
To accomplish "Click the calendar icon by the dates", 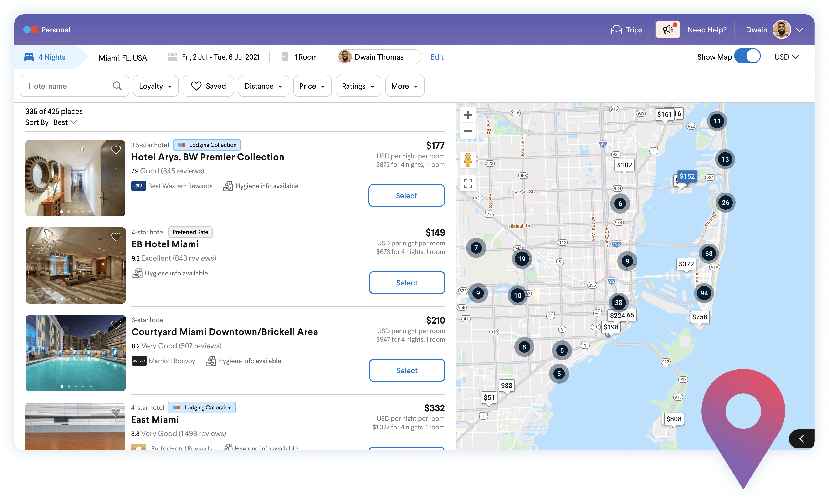I will tap(172, 56).
